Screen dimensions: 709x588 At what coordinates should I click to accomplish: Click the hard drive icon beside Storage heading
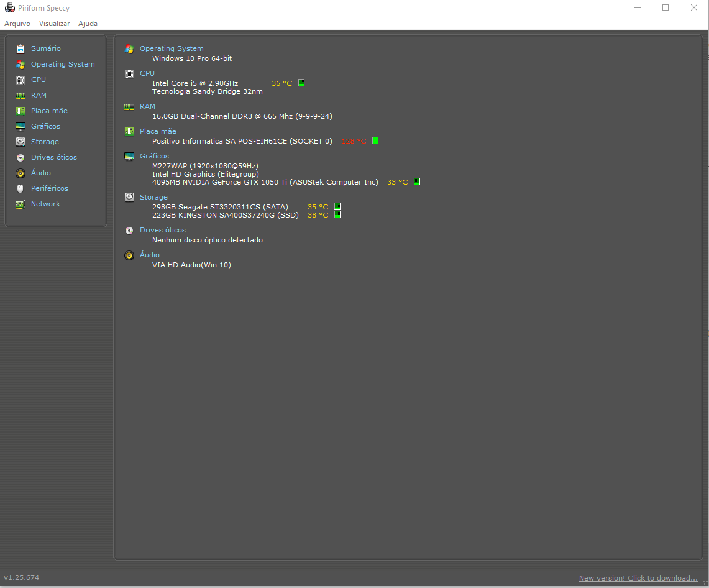pyautogui.click(x=129, y=197)
